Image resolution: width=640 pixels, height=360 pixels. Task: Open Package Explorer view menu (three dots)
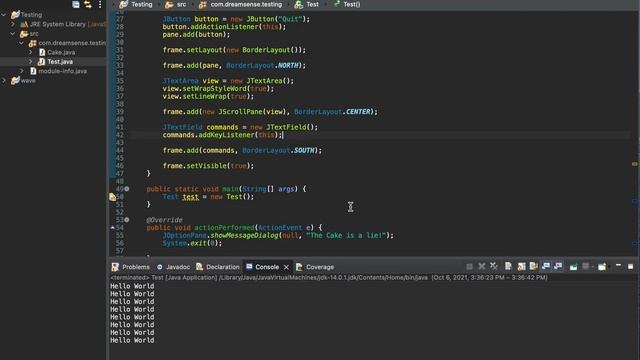click(100, 4)
